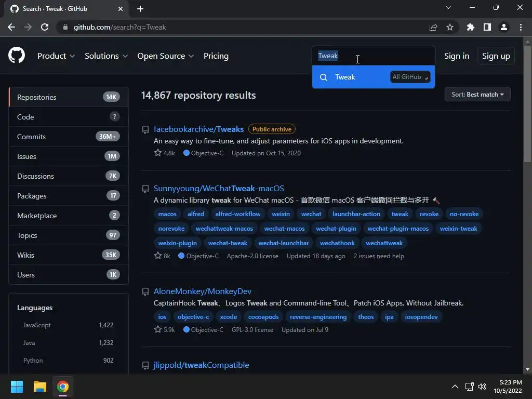Viewport: 532px width, 399px height.
Task: Click the wechat-plugin-macos topic tag
Action: (x=398, y=229)
